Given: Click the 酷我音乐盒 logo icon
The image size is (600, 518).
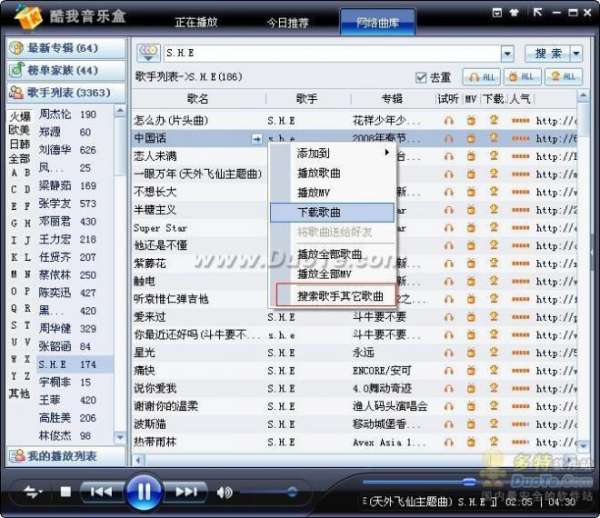Looking at the screenshot, I should click(29, 17).
